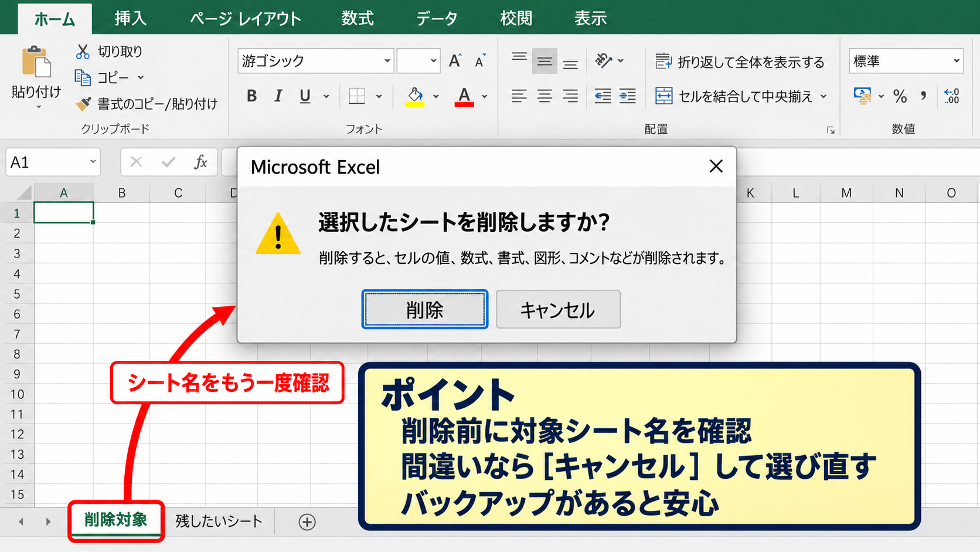Click the accounting number format icon

(x=863, y=96)
